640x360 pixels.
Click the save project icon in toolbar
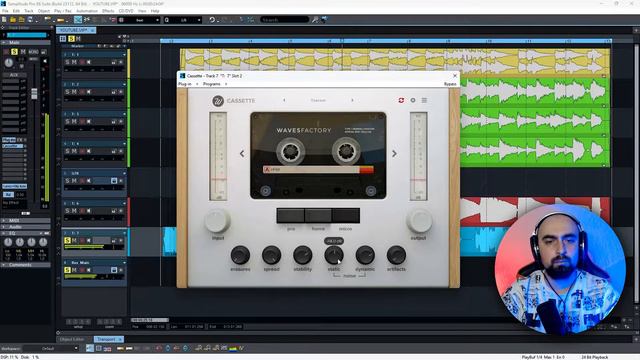coord(30,20)
